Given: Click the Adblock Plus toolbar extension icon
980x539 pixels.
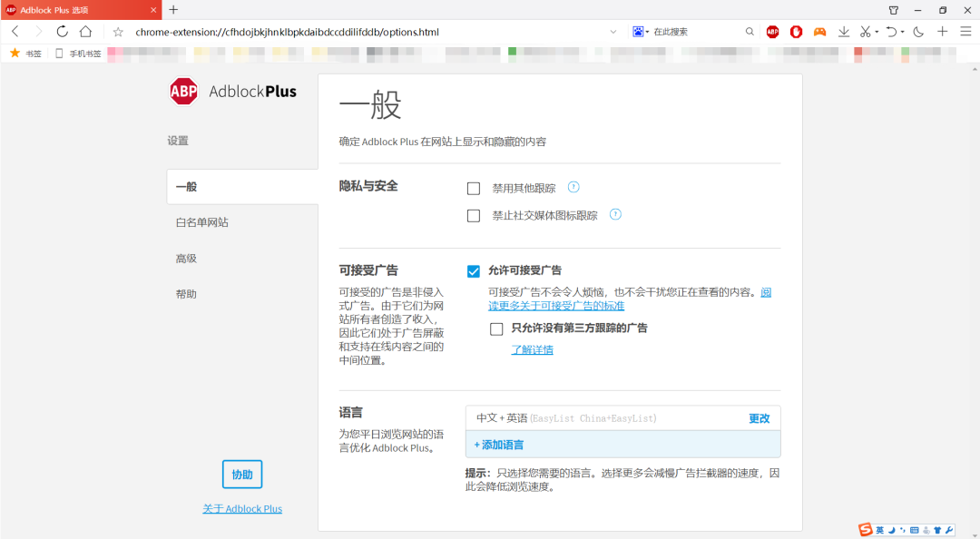Looking at the screenshot, I should [772, 32].
